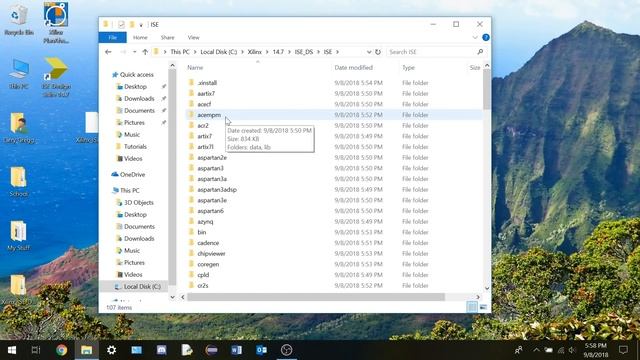The height and width of the screenshot is (360, 640).
Task: Open File Explorer taskbar icon
Action: click(x=87, y=350)
